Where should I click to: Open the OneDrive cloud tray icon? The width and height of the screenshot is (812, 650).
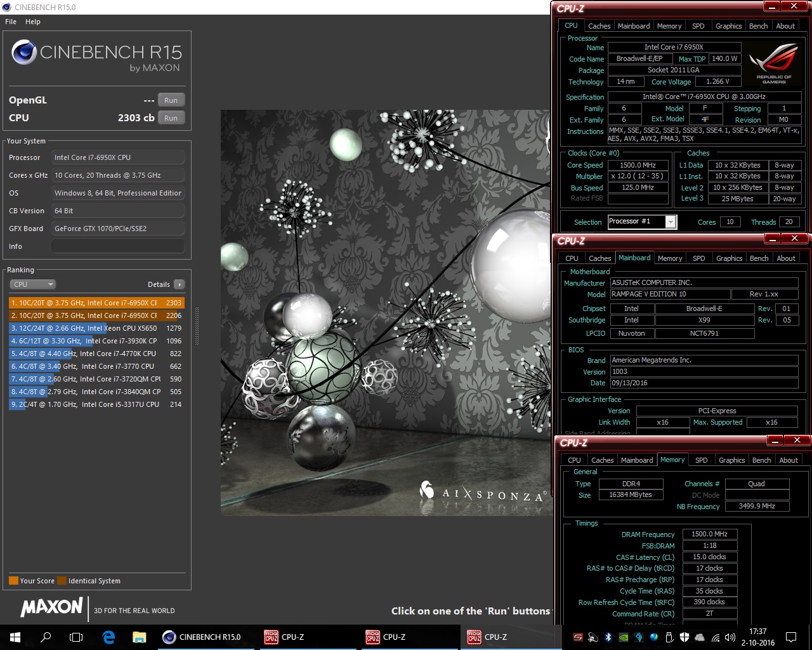(700, 637)
